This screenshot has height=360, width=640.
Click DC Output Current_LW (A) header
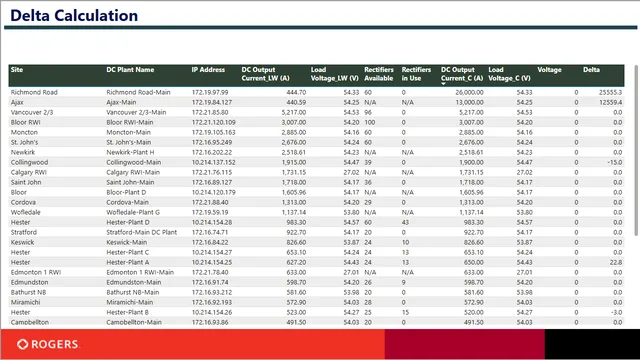[x=265, y=74]
